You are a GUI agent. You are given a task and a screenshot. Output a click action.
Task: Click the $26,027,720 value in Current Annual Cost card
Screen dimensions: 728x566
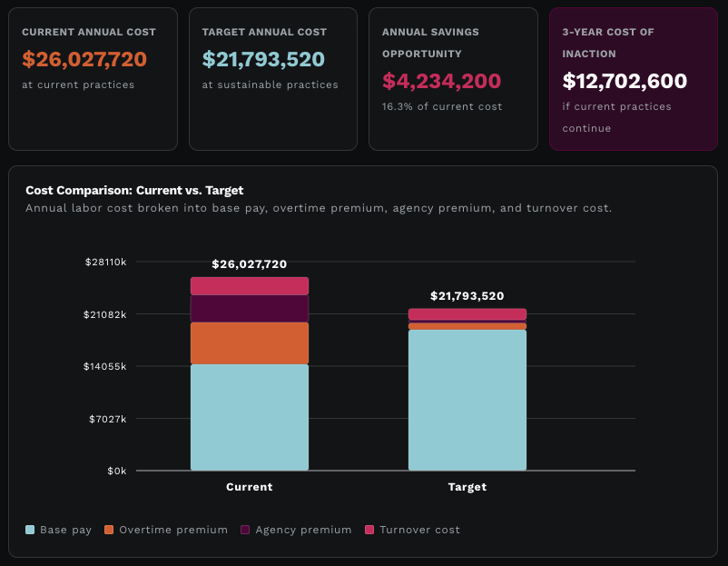[x=84, y=59]
